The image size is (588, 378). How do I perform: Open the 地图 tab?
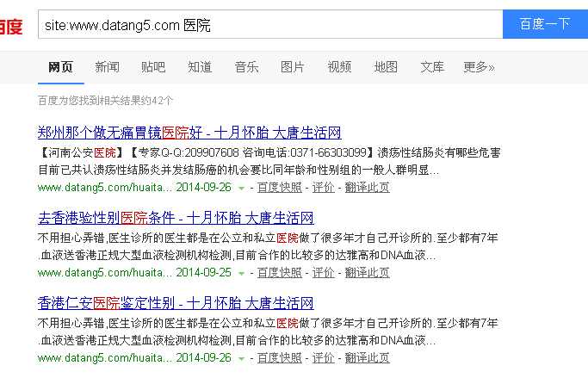pos(386,67)
